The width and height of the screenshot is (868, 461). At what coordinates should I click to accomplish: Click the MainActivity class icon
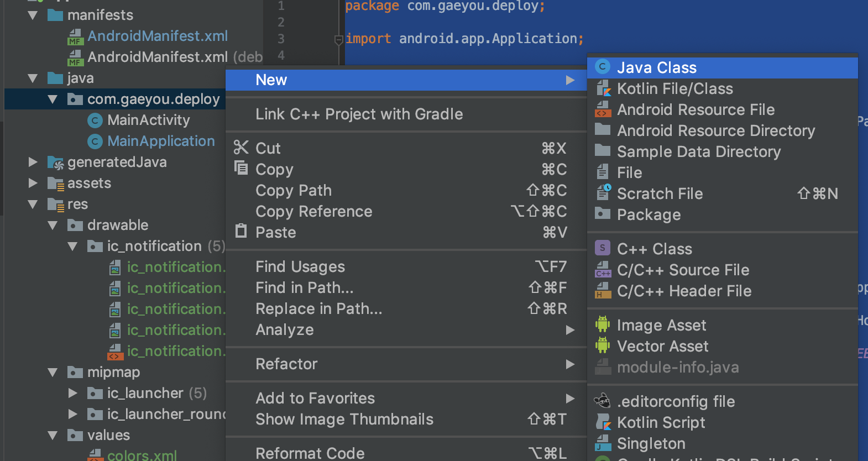coord(95,121)
